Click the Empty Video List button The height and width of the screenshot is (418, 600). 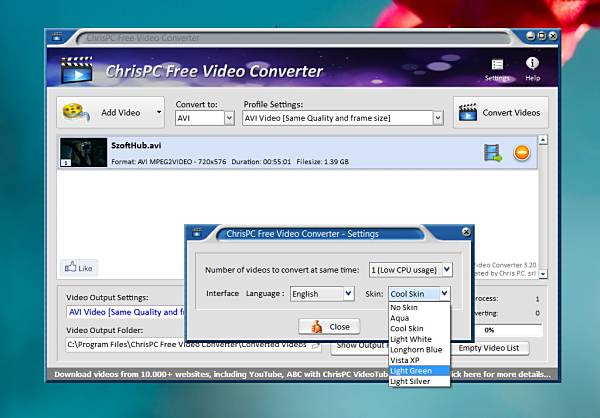pyautogui.click(x=489, y=348)
